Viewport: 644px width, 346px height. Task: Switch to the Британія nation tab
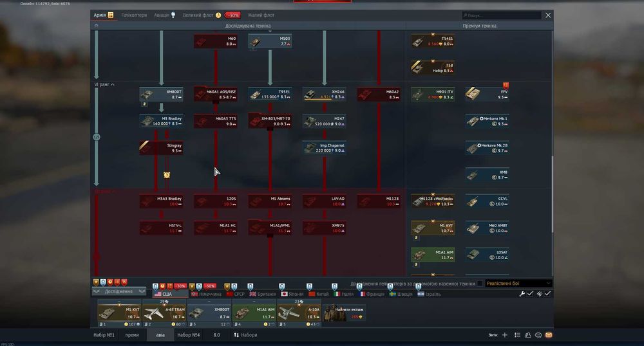(x=263, y=294)
